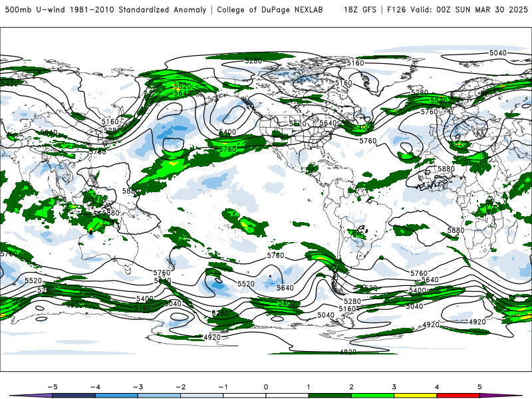Select the dark green 1 to 2 colorbar segment
This screenshot has height=399, width=532.
[330, 396]
